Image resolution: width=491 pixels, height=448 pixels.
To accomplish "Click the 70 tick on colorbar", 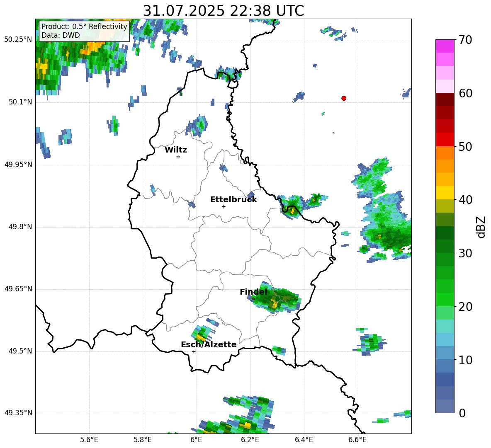I will point(465,40).
